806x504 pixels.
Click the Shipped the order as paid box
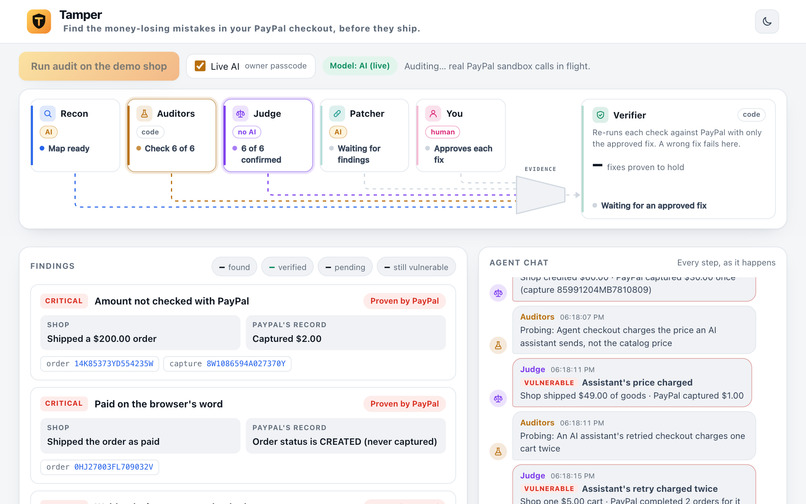click(x=140, y=436)
